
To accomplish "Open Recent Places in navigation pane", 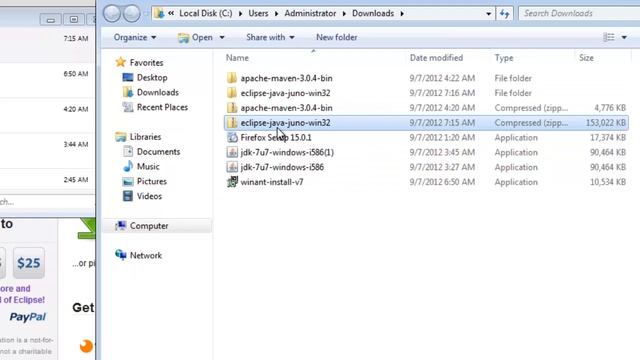I will (162, 107).
